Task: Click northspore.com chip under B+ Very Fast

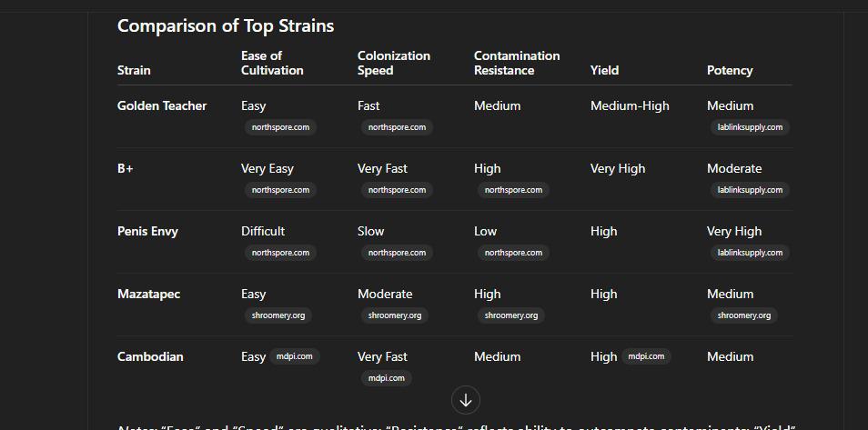Action: [397, 190]
